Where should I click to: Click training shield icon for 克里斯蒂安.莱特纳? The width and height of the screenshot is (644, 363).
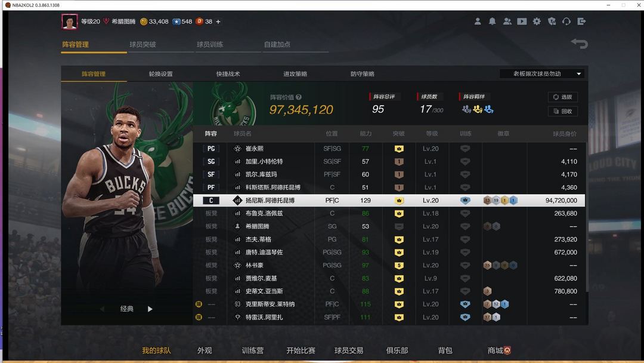coord(465,304)
